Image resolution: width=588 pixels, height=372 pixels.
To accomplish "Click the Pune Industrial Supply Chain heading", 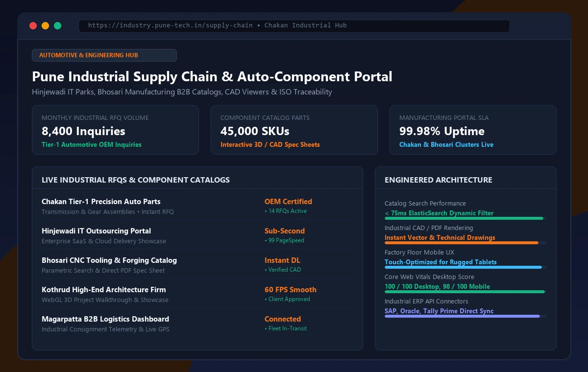I will [x=212, y=77].
